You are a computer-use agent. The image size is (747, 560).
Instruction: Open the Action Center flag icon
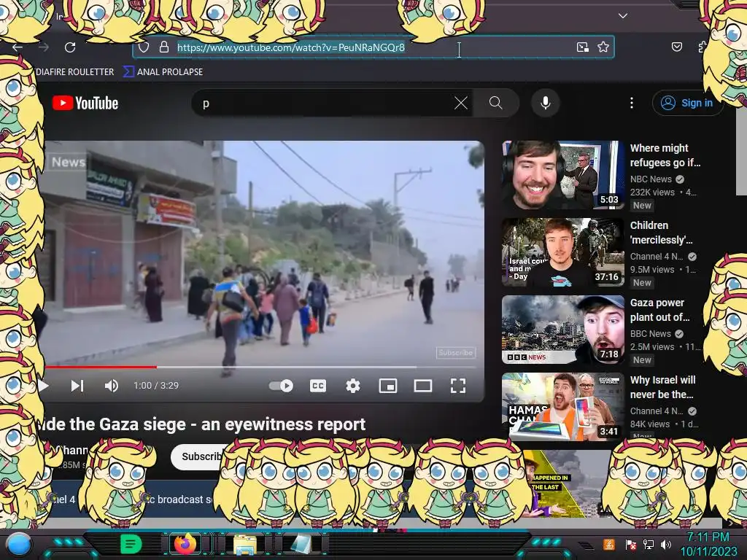[x=630, y=544]
